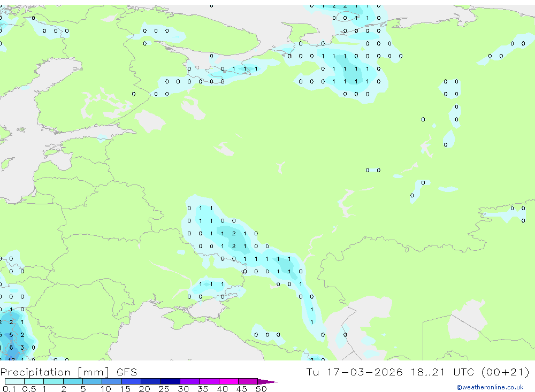The width and height of the screenshot is (535, 392).
Task: Click the legend swatch between 0.5 and 1
Action: point(34,381)
